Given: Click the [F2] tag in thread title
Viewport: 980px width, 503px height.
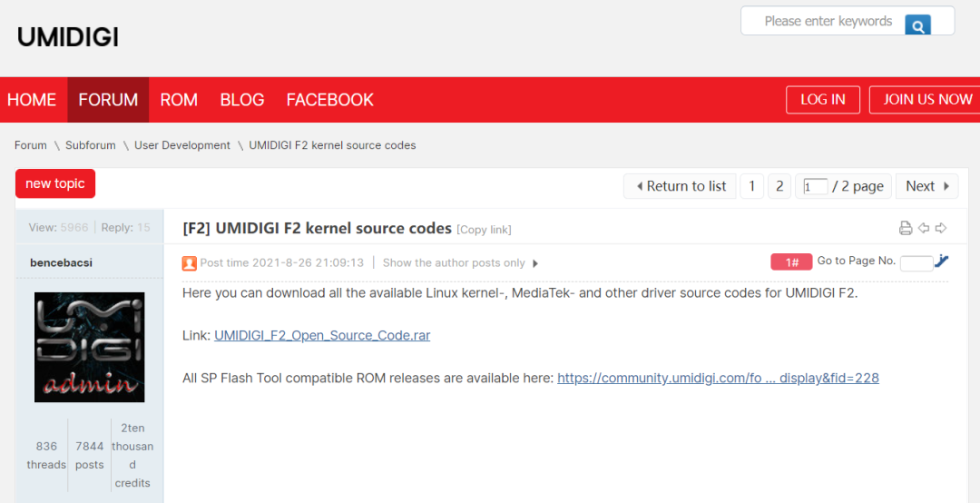Looking at the screenshot, I should (197, 229).
